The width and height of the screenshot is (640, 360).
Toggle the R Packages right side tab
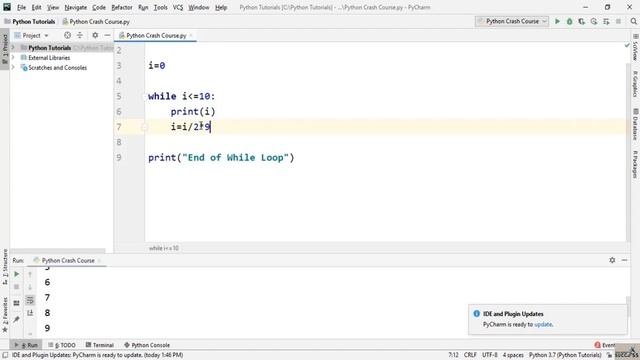(635, 164)
